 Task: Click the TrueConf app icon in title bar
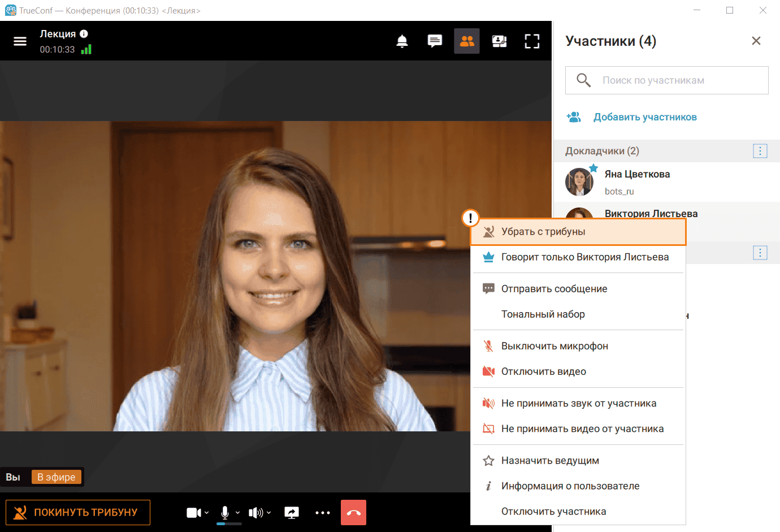click(10, 10)
